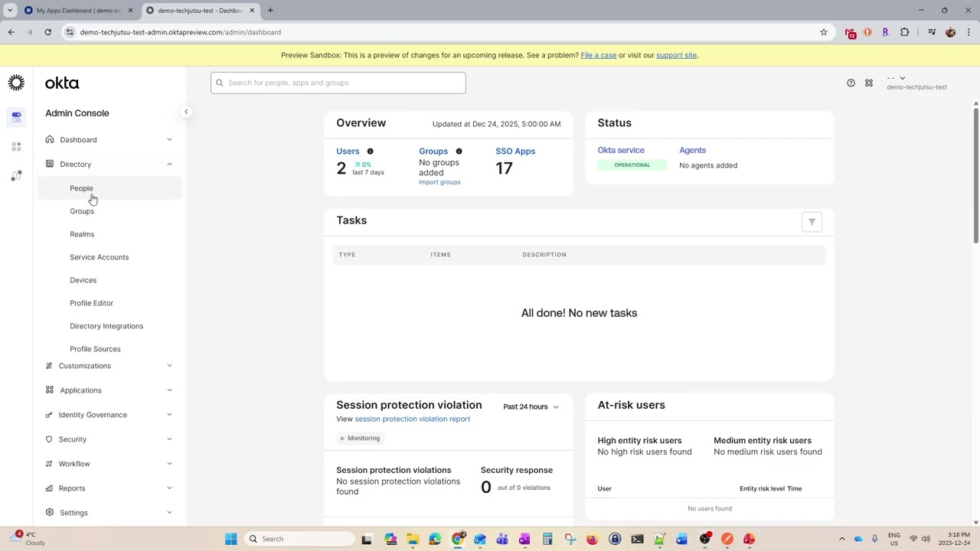Expand the Workflow section chevron
Screen dimensions: 980x551
(169, 464)
